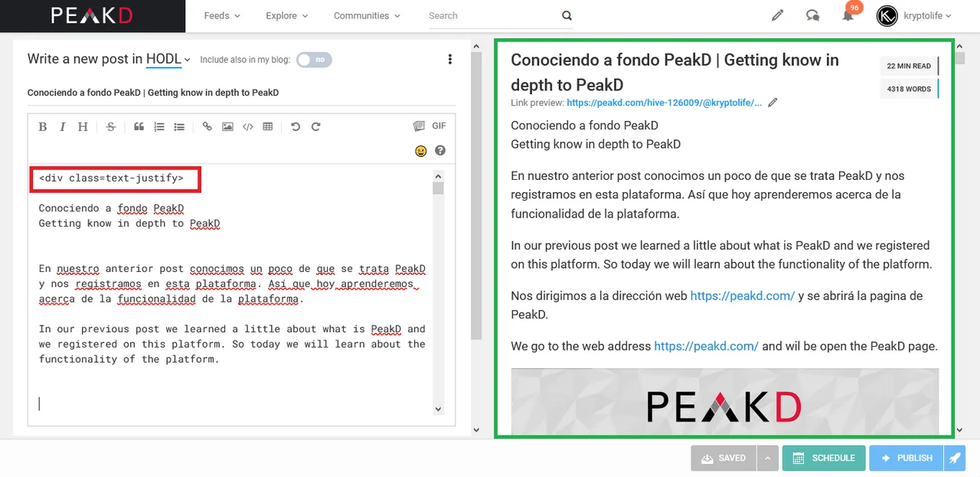
Task: Insert a table with the grid icon
Action: [x=267, y=127]
